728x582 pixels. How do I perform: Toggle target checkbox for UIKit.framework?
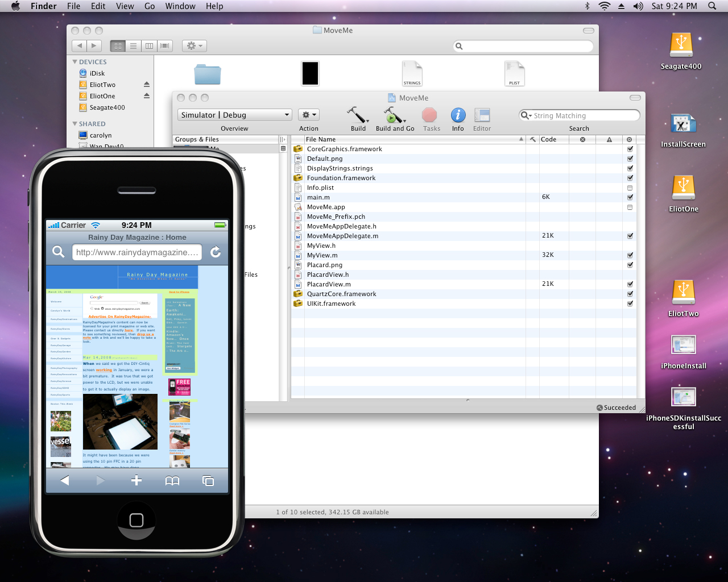630,304
